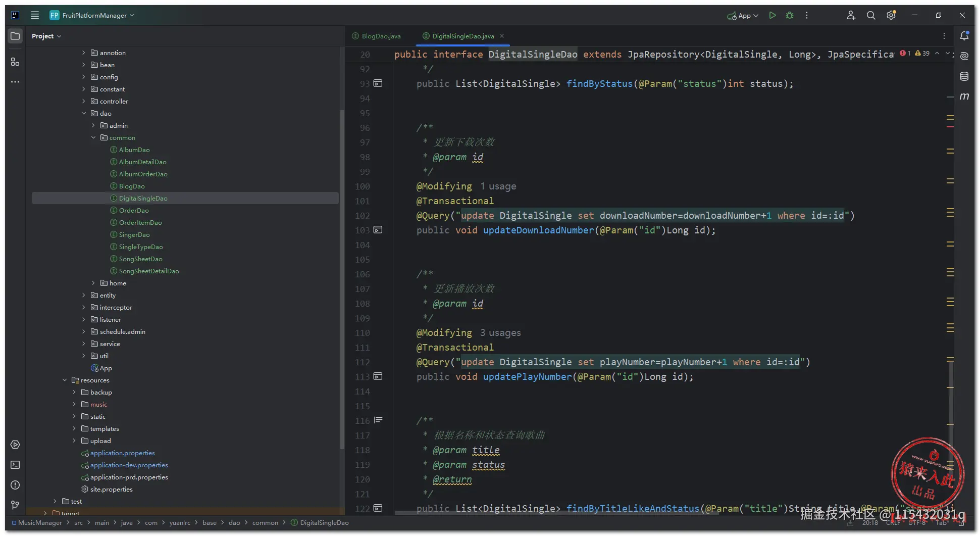Viewport: 980px width, 536px height.
Task: Collapse the resources folder
Action: coord(65,380)
